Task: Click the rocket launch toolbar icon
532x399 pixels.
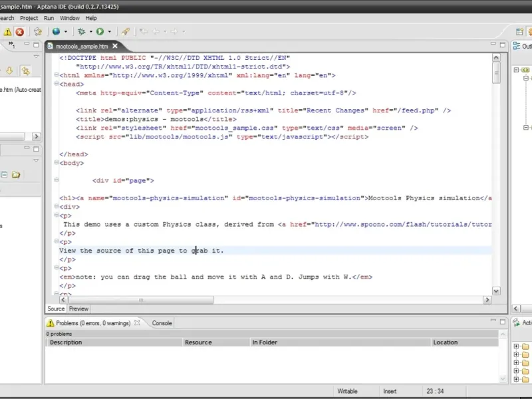Action: click(x=126, y=31)
